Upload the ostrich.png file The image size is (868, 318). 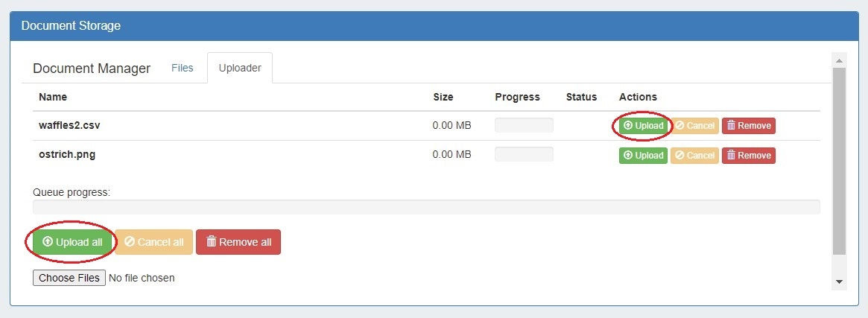(x=643, y=156)
